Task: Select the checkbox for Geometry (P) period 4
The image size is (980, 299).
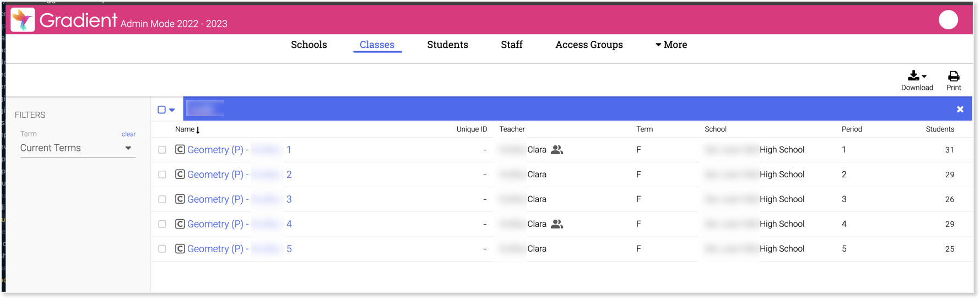Action: coord(162,224)
